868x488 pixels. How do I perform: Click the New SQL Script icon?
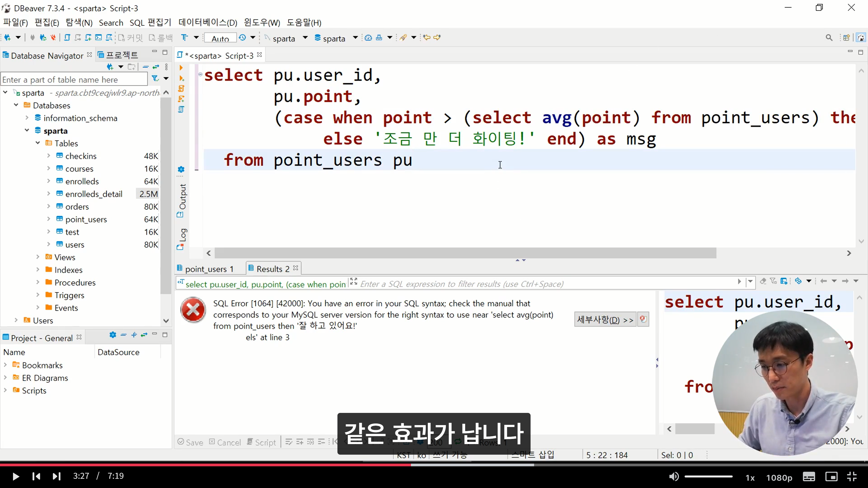(88, 37)
